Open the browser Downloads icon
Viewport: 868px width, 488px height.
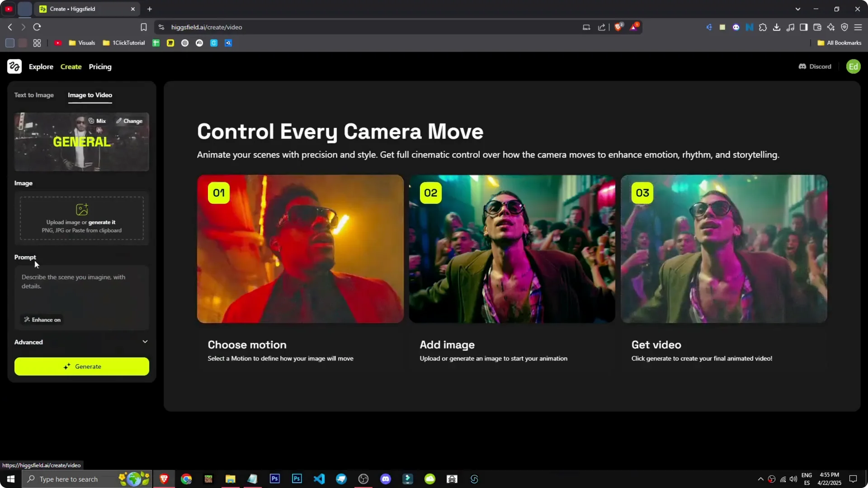(777, 27)
